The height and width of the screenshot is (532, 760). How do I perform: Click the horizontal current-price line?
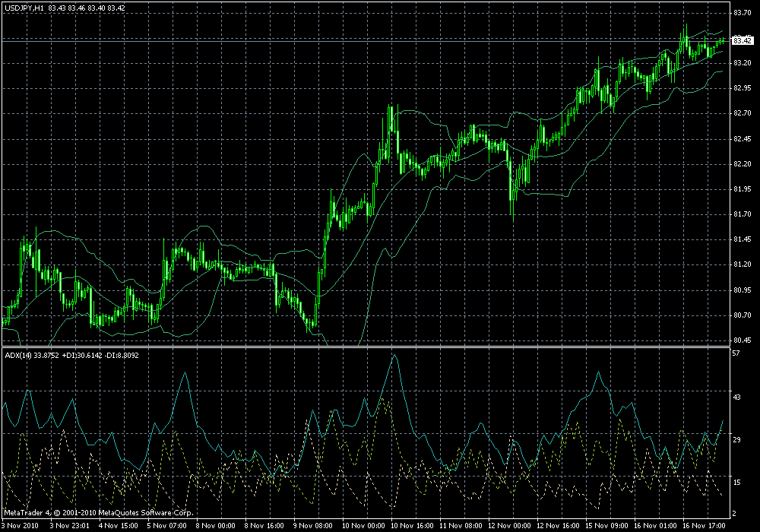[365, 42]
